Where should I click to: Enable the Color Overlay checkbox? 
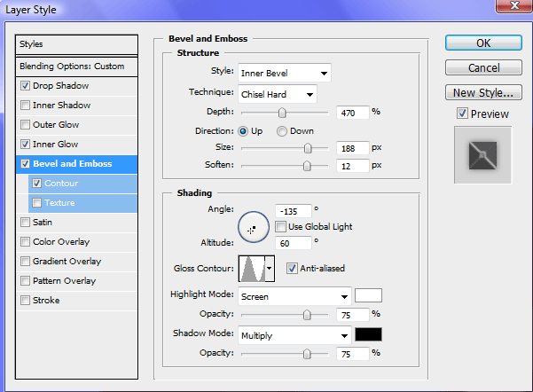click(x=25, y=242)
